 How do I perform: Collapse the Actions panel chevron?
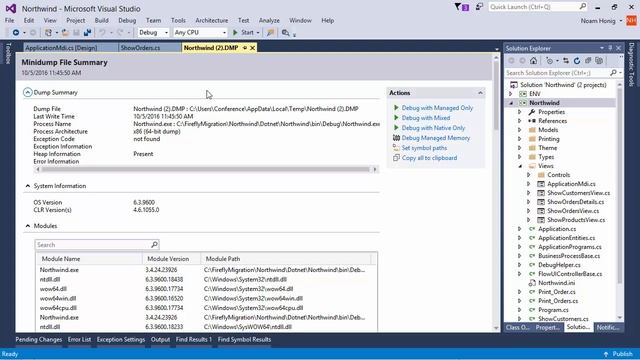click(x=480, y=93)
